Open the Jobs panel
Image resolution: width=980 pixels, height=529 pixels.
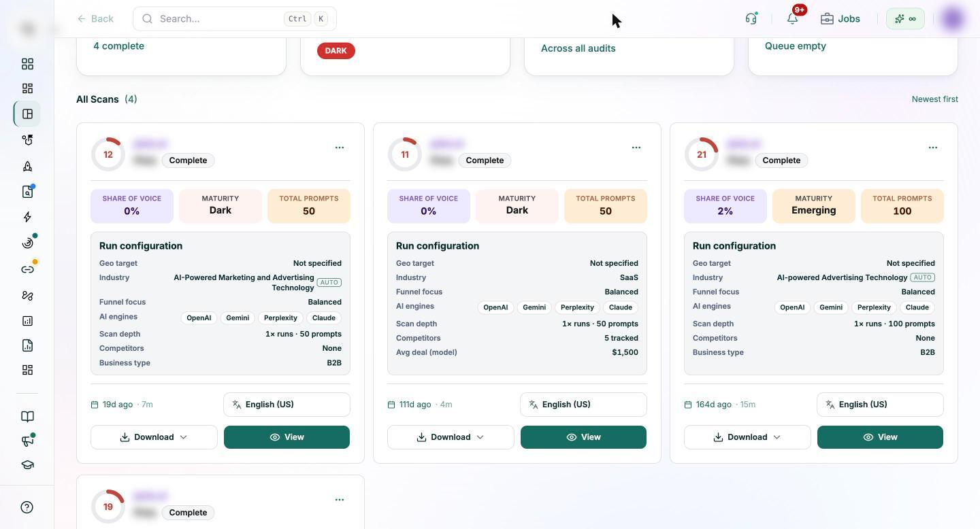point(840,18)
